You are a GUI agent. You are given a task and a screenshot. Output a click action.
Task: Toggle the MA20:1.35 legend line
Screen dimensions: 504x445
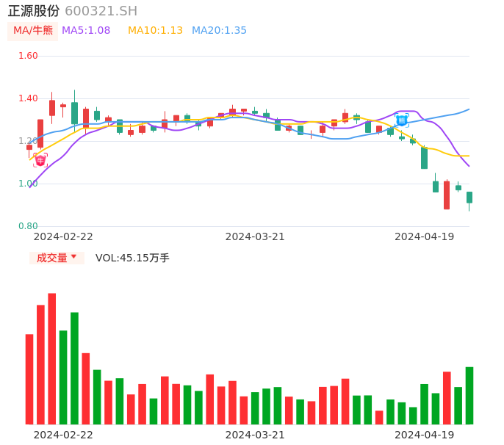pyautogui.click(x=219, y=31)
